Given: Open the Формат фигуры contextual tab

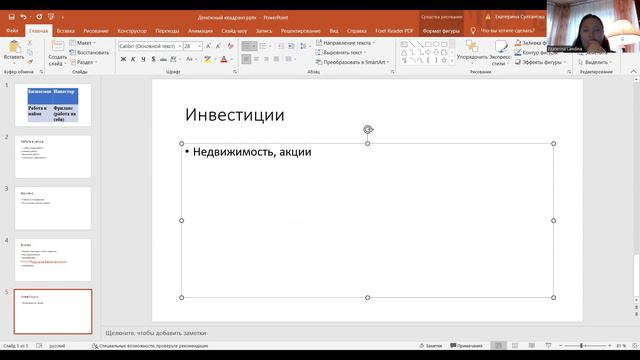Looking at the screenshot, I should (441, 31).
